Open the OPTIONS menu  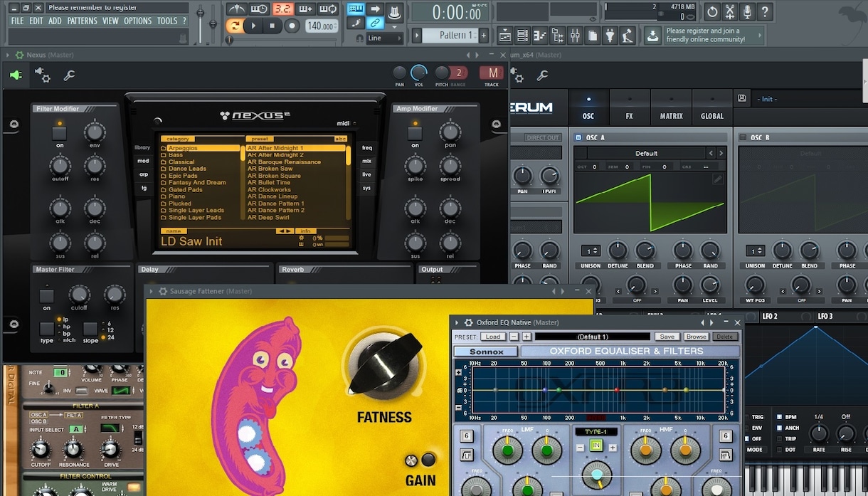coord(138,21)
